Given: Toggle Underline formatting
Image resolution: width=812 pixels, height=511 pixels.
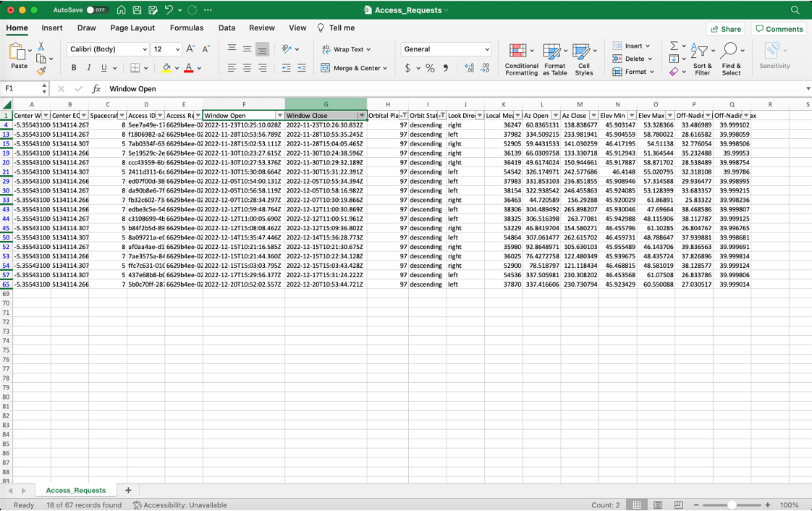Looking at the screenshot, I should 104,68.
